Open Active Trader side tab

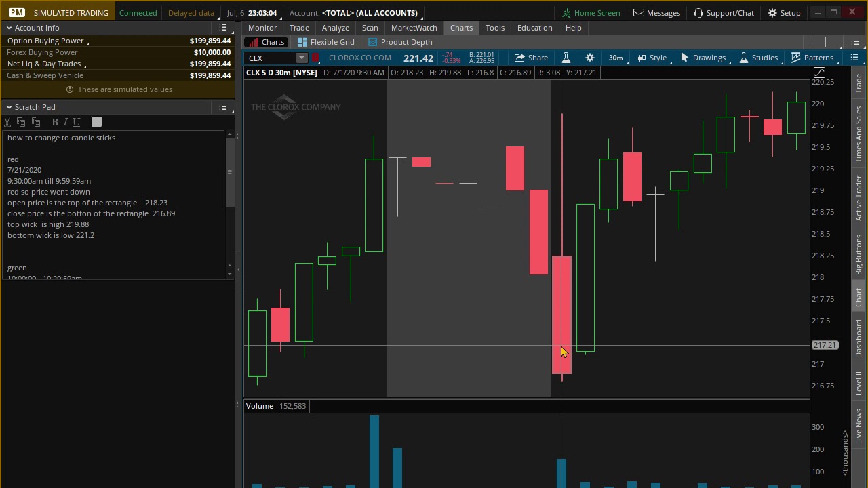click(859, 198)
